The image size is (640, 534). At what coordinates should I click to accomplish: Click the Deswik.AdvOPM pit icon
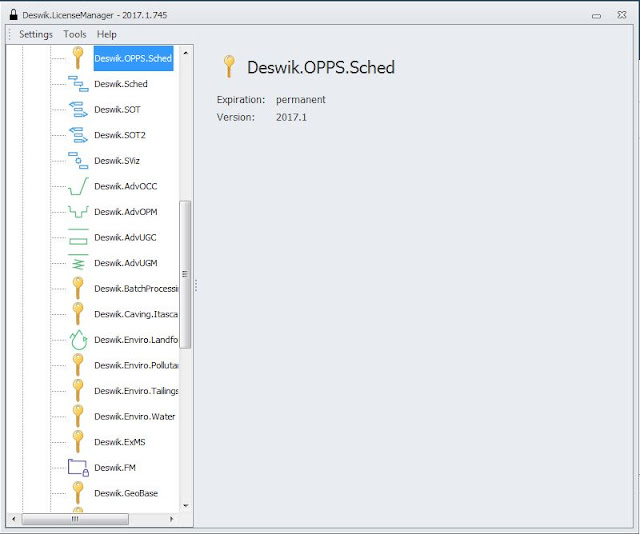click(x=78, y=211)
